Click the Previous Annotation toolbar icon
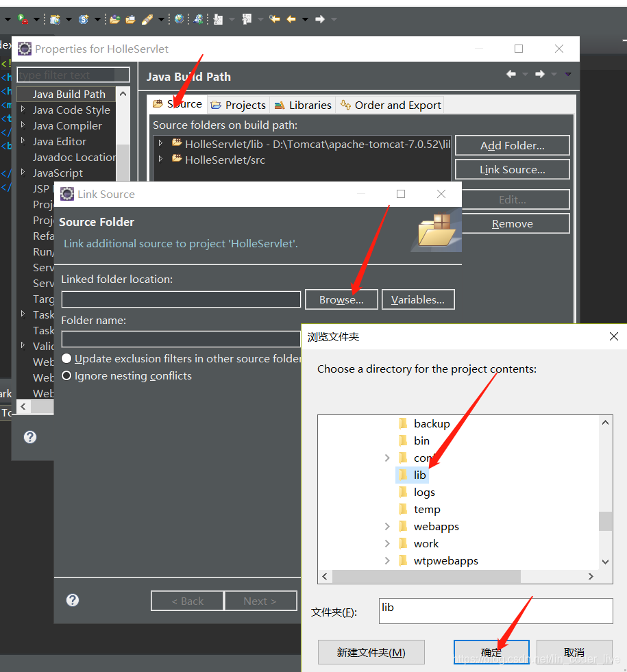Image resolution: width=627 pixels, height=672 pixels. (x=247, y=19)
